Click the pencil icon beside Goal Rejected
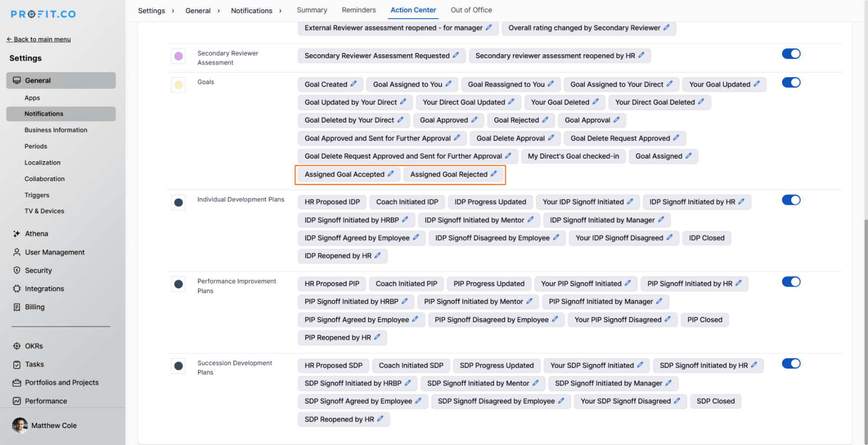The width and height of the screenshot is (868, 445). (x=545, y=120)
